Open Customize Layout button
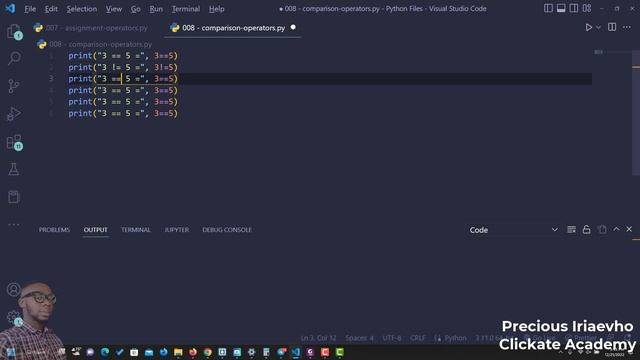The height and width of the screenshot is (360, 640). point(587,8)
